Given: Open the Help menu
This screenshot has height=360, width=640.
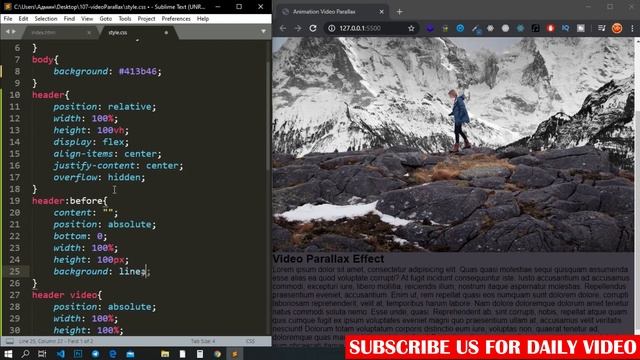Looking at the screenshot, I should (x=202, y=19).
